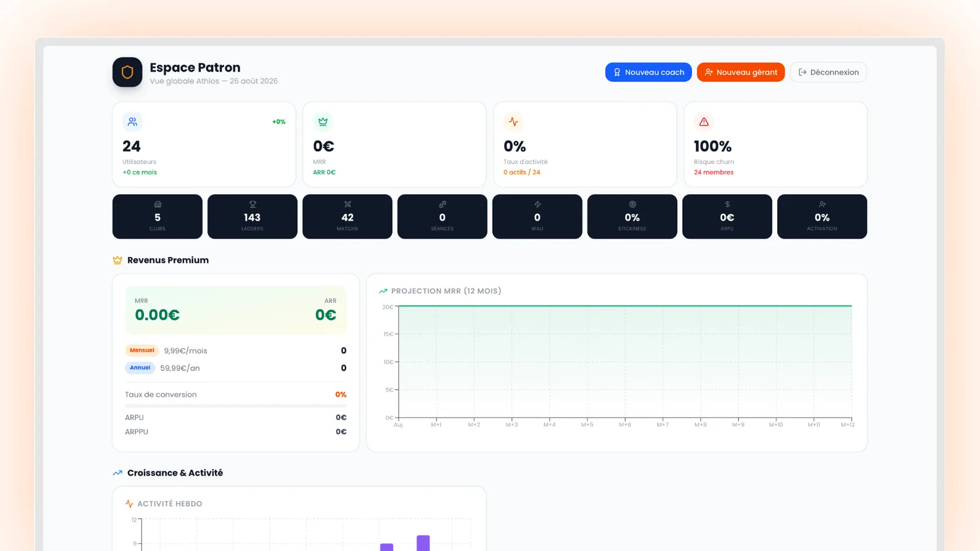Click the '59,99€/an' price text
Image resolution: width=980 pixels, height=551 pixels.
180,368
